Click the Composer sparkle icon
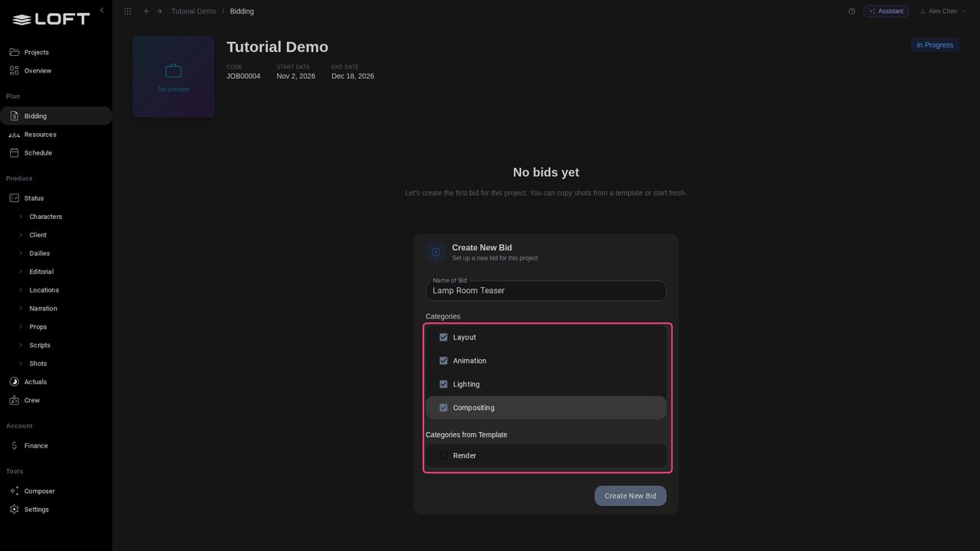 pos(14,491)
